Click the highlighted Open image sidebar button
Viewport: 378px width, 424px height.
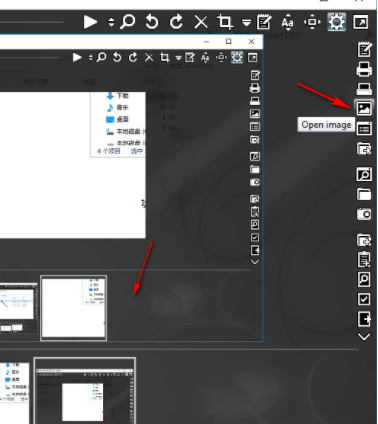pos(364,108)
